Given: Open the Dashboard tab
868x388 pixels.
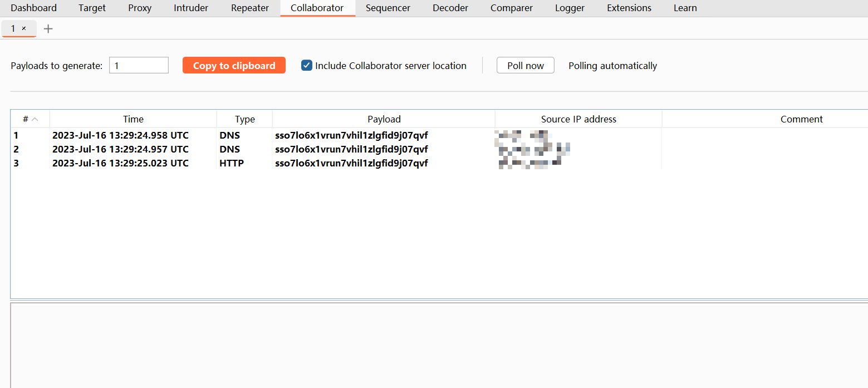Looking at the screenshot, I should click(x=33, y=8).
